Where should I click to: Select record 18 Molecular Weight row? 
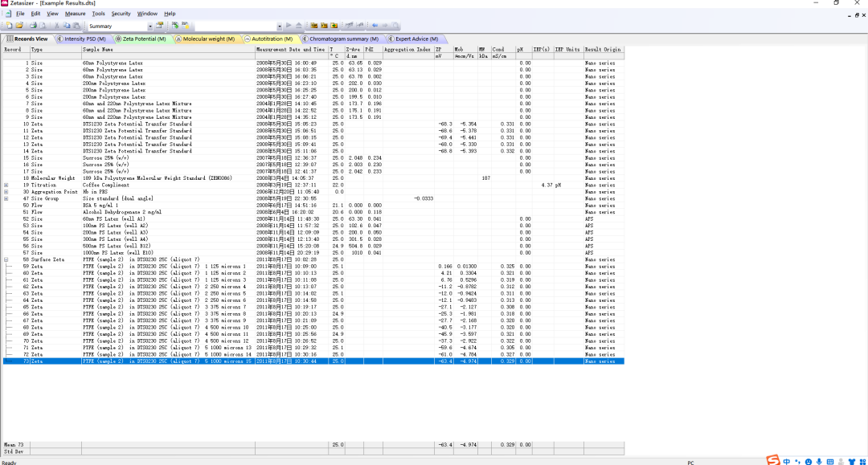click(313, 178)
